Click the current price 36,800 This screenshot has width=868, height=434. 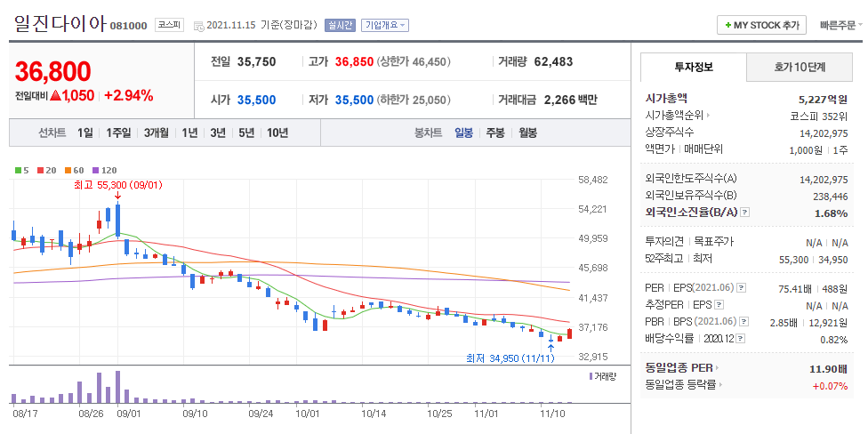(52, 71)
